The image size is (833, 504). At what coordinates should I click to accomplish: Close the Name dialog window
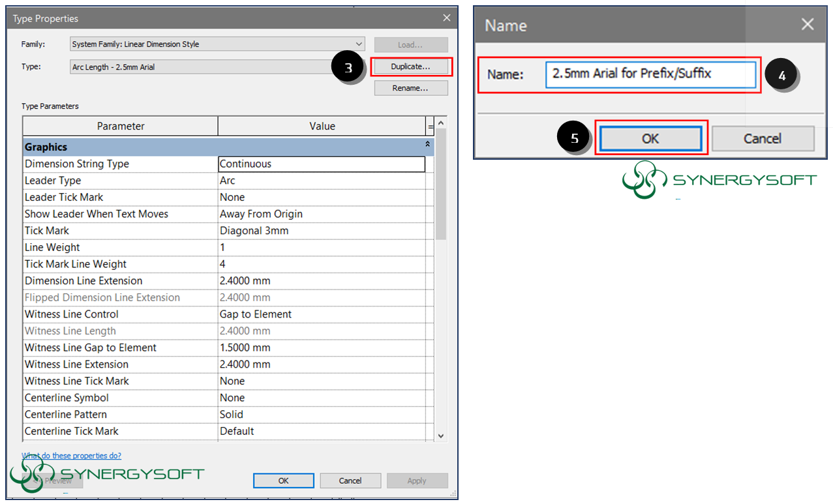coord(808,25)
